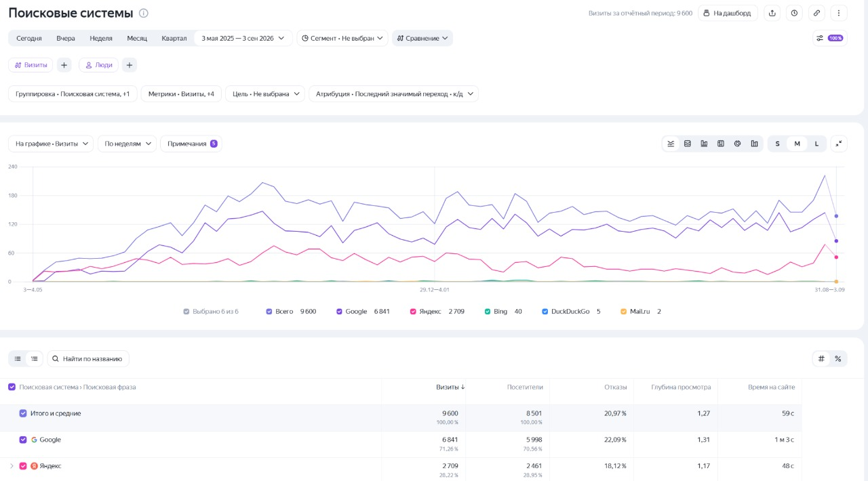
Task: Select the stacked columns chart icon, third in the row
Action: 704,144
